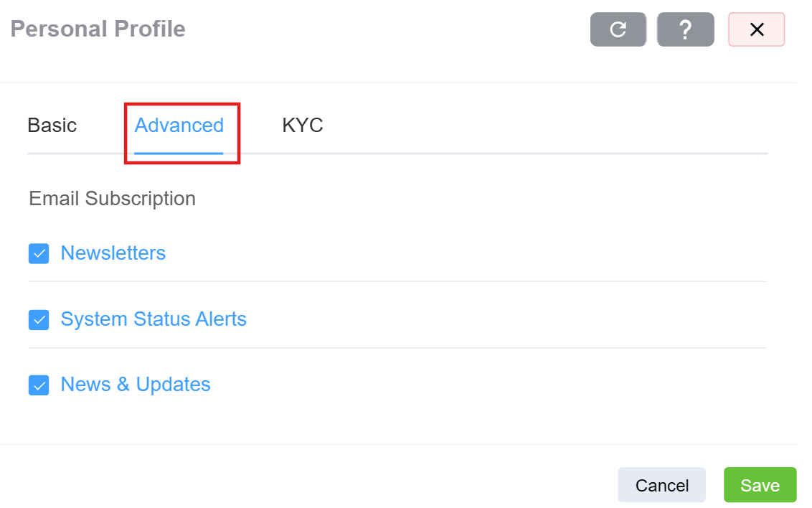Dismiss the dialog using the X icon
The image size is (812, 508).
tap(756, 29)
